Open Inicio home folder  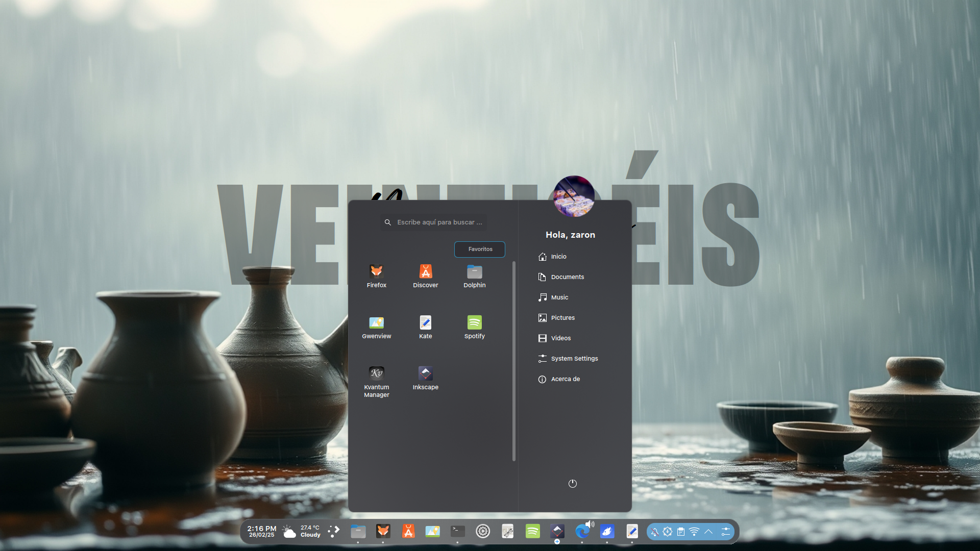pyautogui.click(x=552, y=257)
